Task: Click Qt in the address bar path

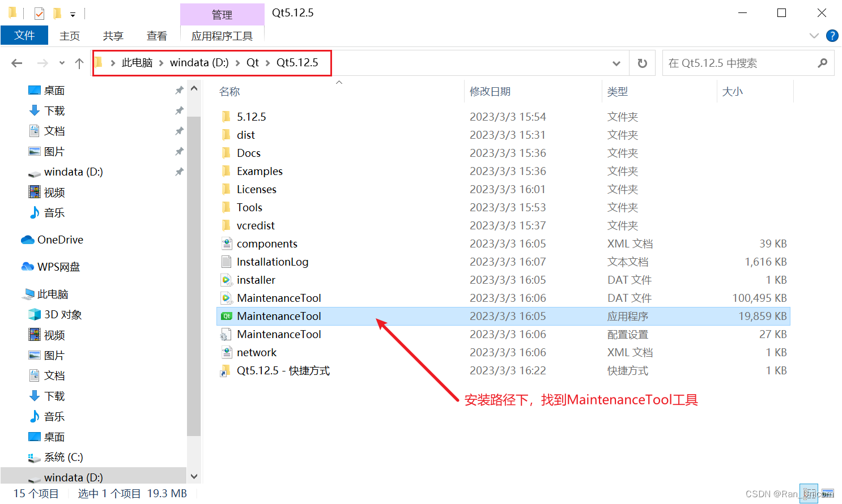Action: (x=252, y=63)
